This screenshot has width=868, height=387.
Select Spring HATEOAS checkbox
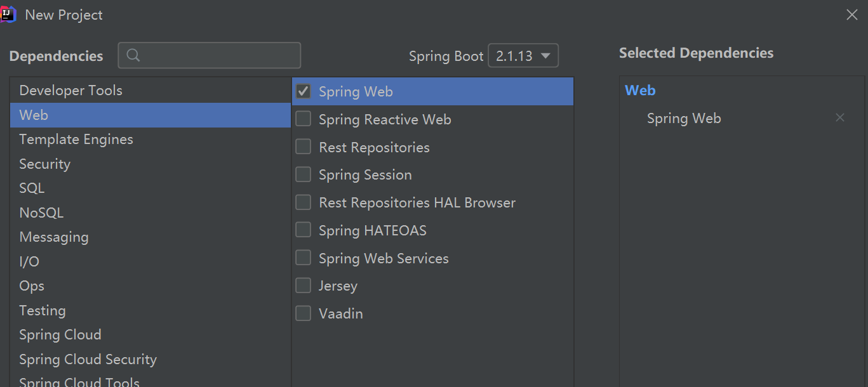(303, 230)
